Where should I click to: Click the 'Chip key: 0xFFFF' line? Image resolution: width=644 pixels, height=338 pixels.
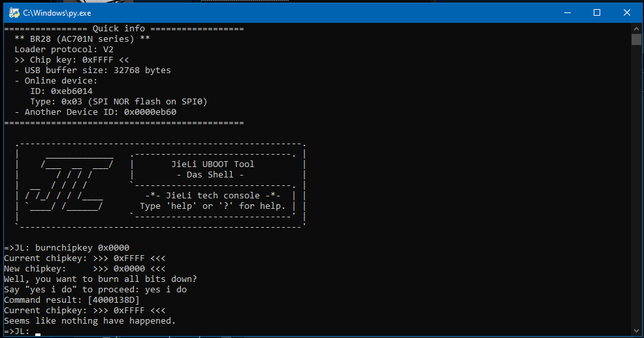point(72,60)
